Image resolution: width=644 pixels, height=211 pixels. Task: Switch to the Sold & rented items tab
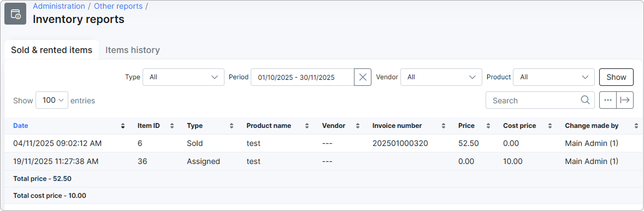(x=52, y=50)
